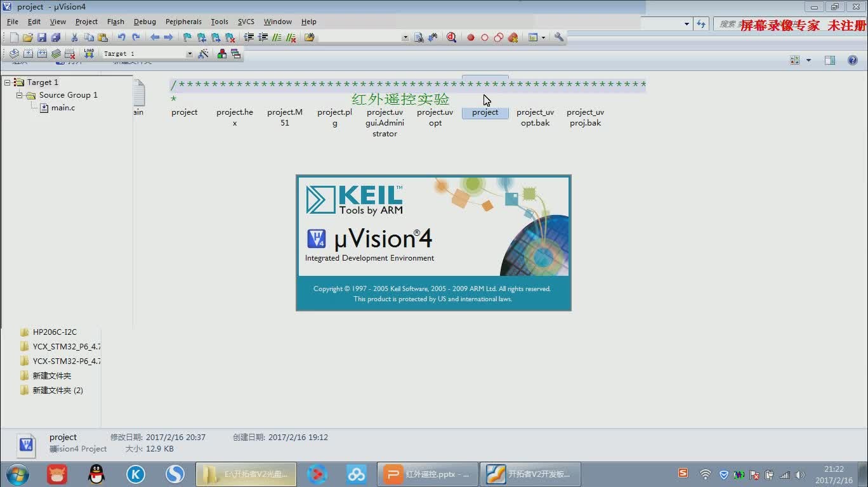
Task: Cut selection using scissors icon
Action: [74, 37]
